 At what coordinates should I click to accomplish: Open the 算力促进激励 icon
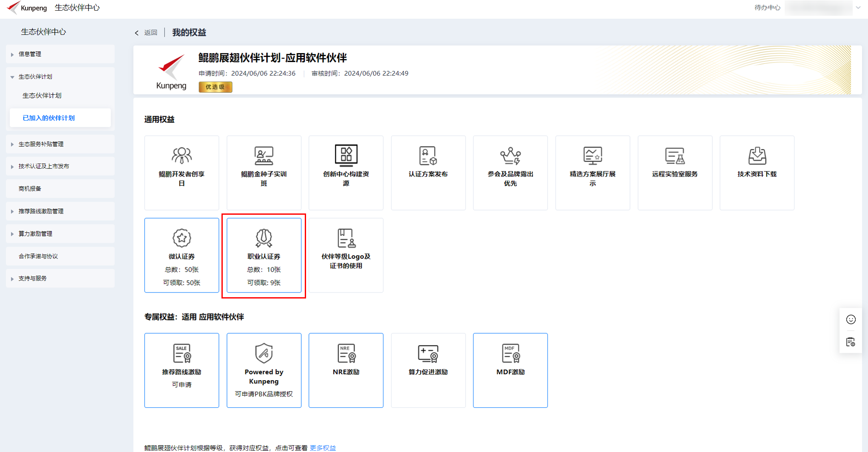coord(428,353)
